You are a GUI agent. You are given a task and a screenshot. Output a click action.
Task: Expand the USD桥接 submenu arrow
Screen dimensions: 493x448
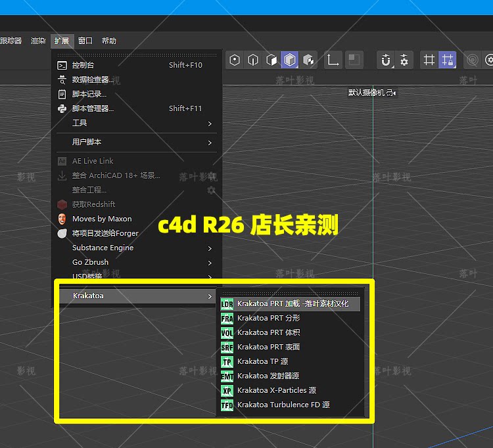point(210,277)
